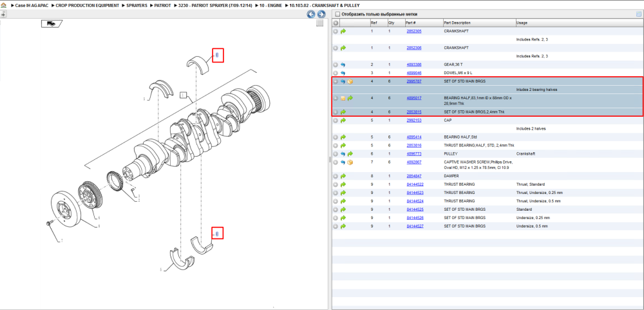Image resolution: width=644 pixels, height=310 pixels.
Task: Click green arrow icon in row 2853815
Action: [x=343, y=112]
